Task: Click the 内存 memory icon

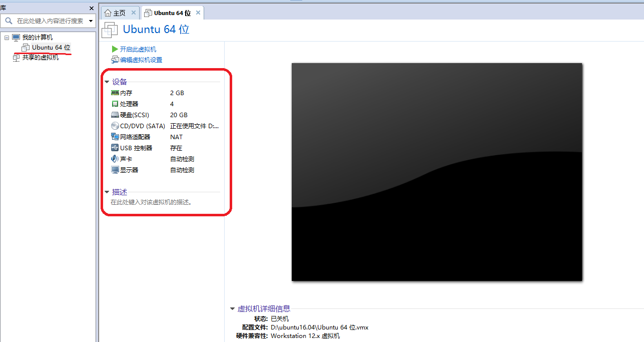Action: pos(115,93)
